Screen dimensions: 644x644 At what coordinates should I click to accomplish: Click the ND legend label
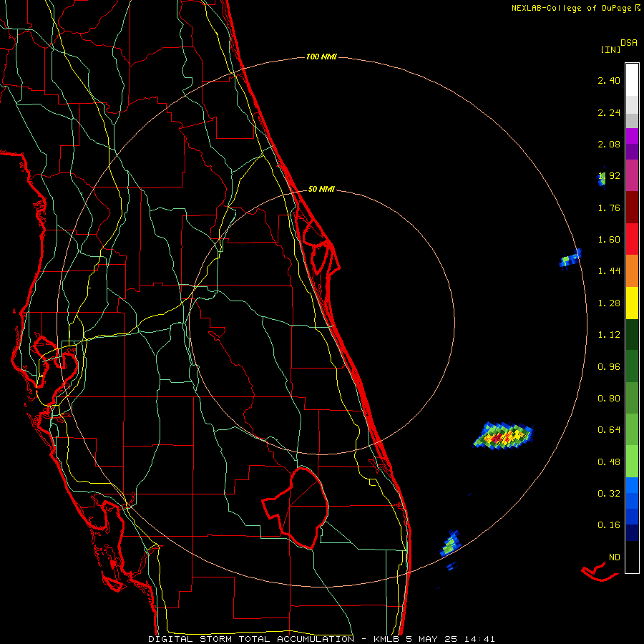pyautogui.click(x=615, y=557)
